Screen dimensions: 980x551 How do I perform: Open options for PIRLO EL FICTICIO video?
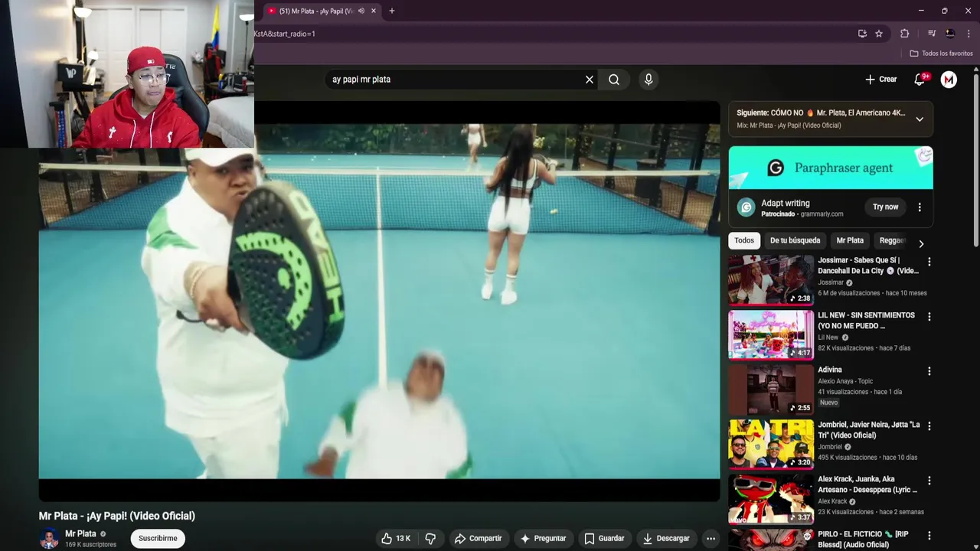[x=929, y=536]
